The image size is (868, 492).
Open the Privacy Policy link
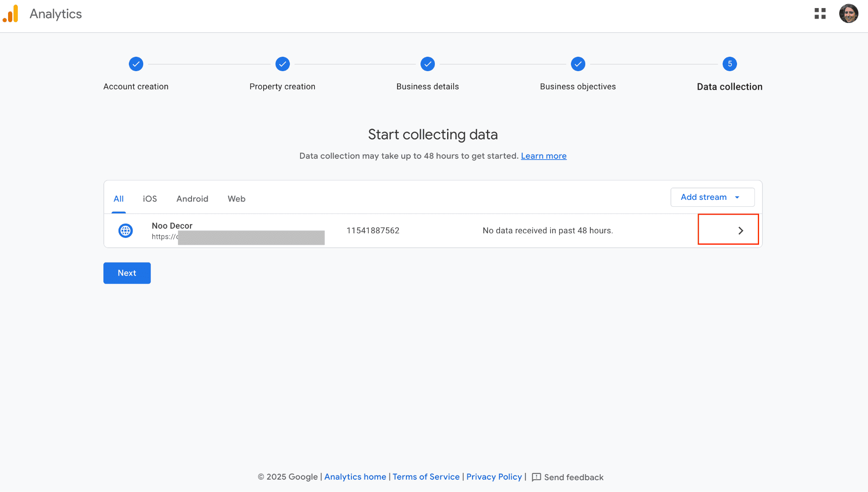494,477
